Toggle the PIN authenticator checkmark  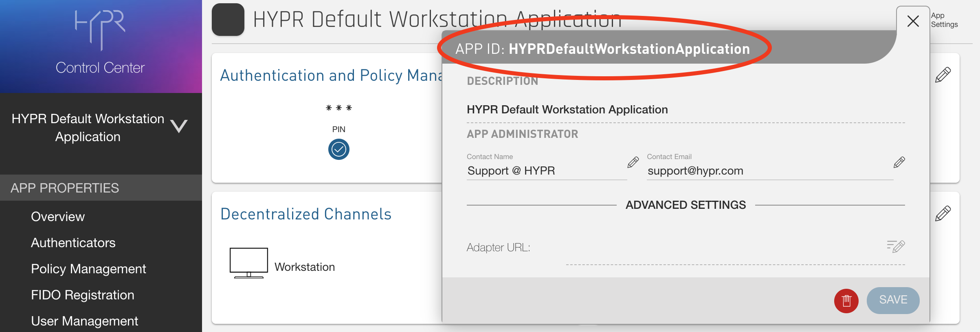[339, 149]
